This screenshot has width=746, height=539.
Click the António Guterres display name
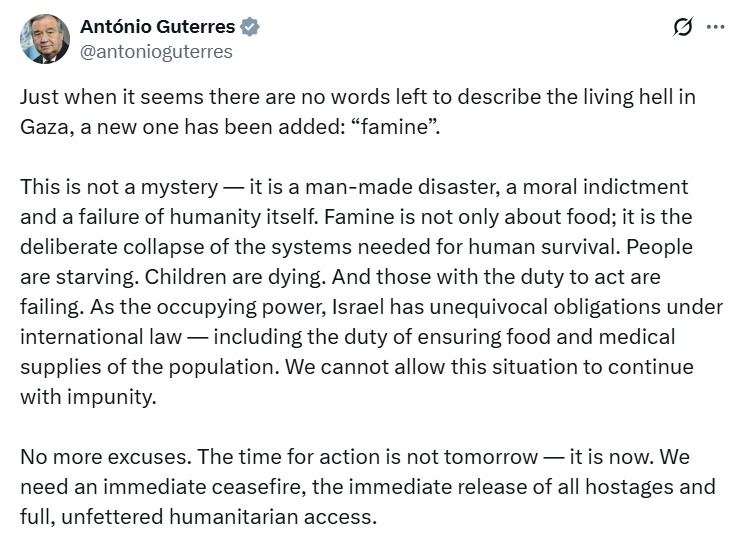pyautogui.click(x=157, y=27)
